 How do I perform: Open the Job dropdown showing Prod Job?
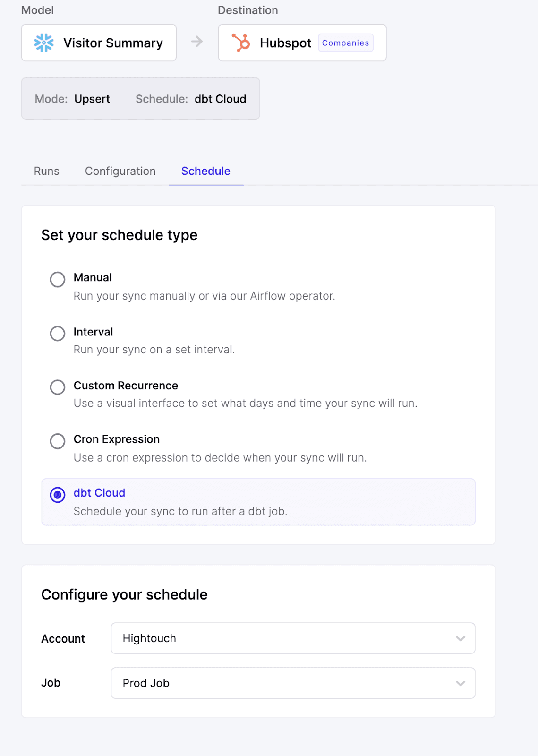coord(292,683)
